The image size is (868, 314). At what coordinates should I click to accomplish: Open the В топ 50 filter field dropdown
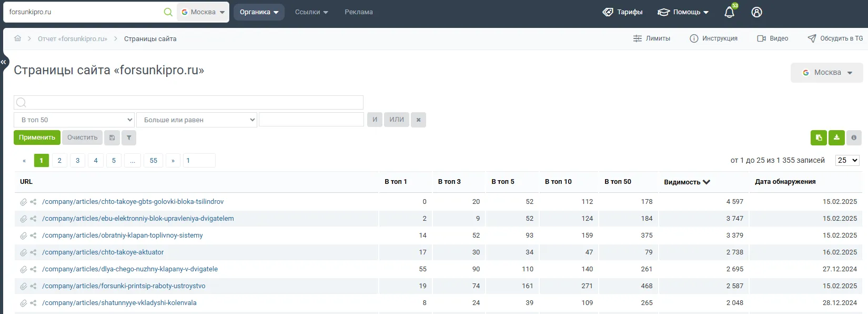click(x=74, y=120)
